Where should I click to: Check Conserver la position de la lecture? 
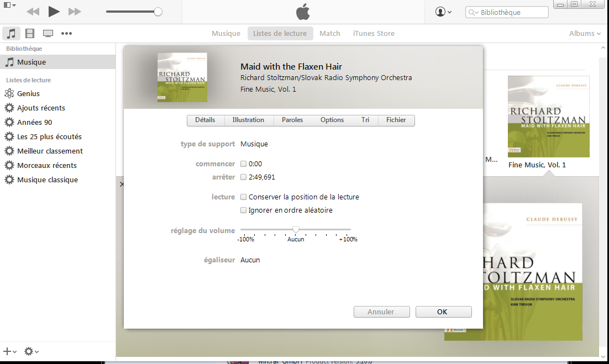[244, 197]
